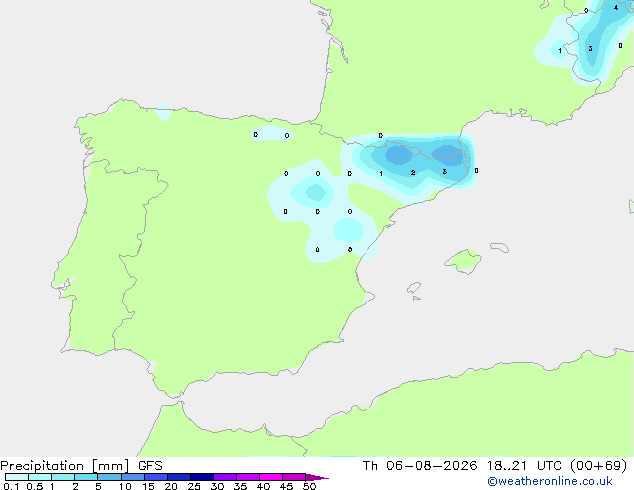Pick the legend swatch between 10 and 15
The width and height of the screenshot is (634, 490).
[x=133, y=477]
